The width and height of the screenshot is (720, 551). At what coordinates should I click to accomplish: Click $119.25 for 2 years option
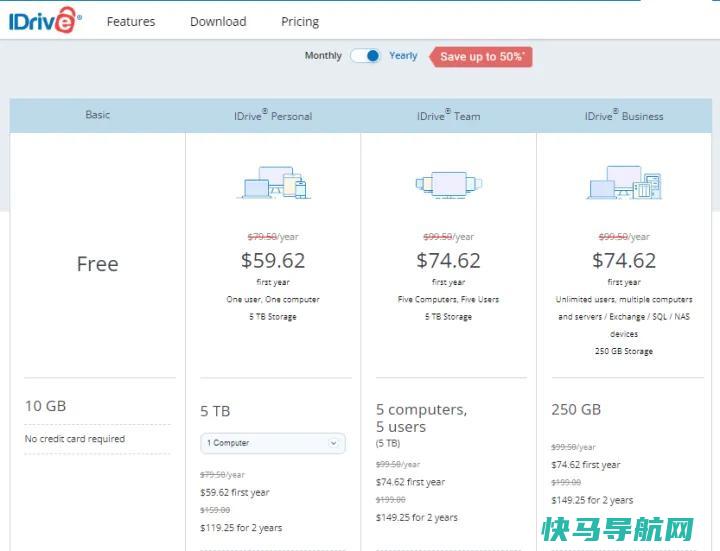tap(241, 528)
